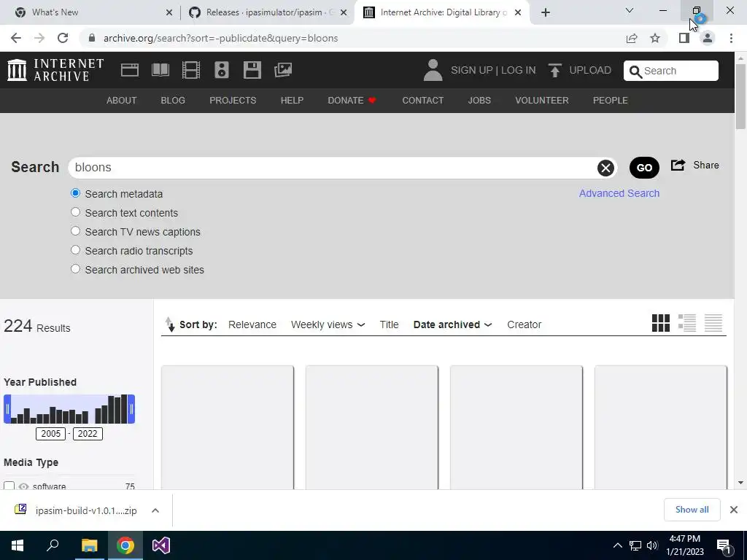Open the notification center icon

click(x=724, y=546)
